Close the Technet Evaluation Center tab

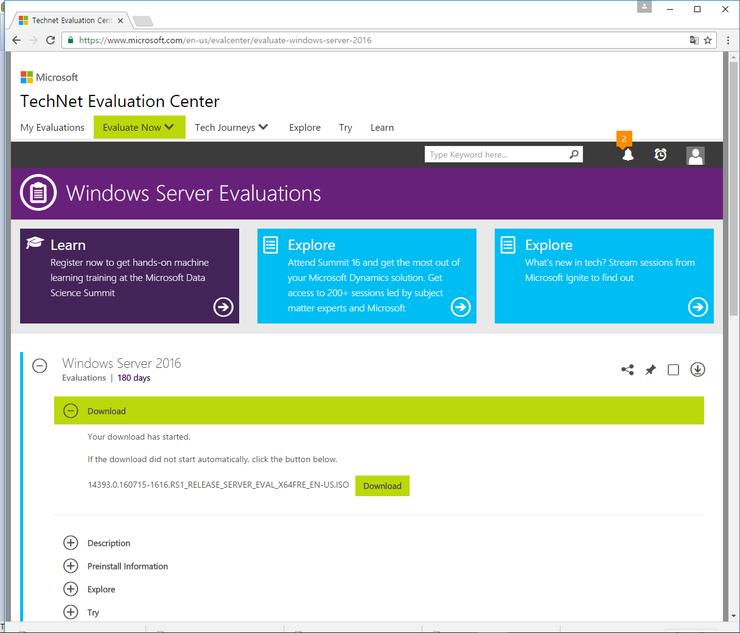point(120,21)
